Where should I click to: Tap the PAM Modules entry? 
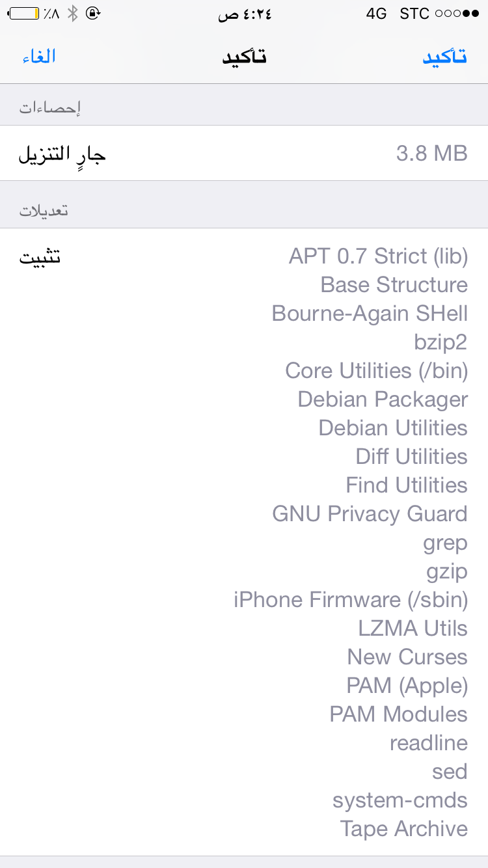[x=398, y=714]
